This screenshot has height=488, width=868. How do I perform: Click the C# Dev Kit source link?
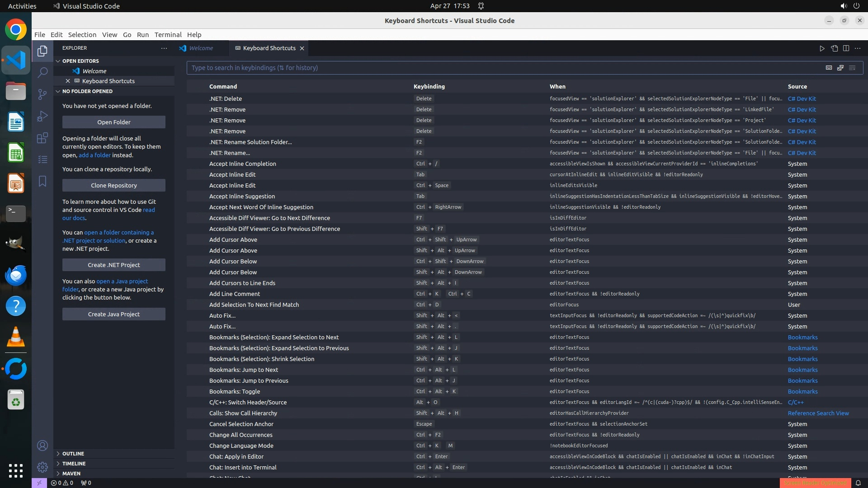[802, 99]
